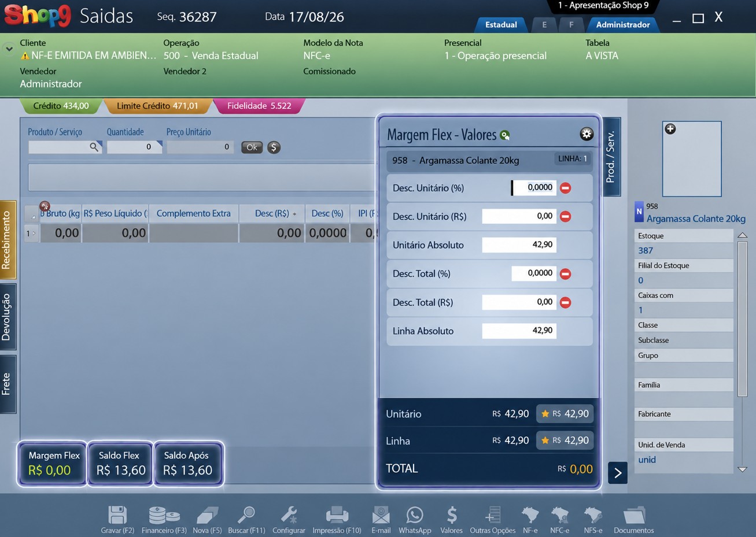Open the WhatsApp icon in bottom toolbar

pos(415,514)
